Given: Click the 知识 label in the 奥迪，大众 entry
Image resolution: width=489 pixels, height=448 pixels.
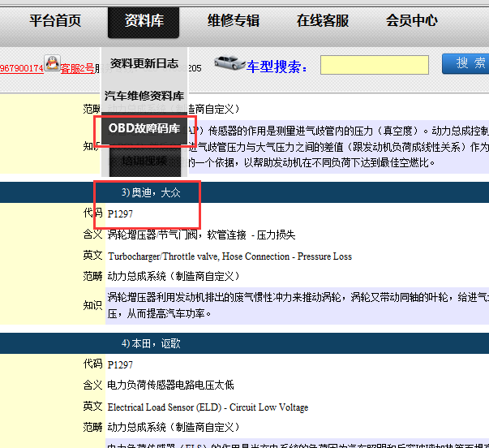Looking at the screenshot, I should click(x=92, y=305).
